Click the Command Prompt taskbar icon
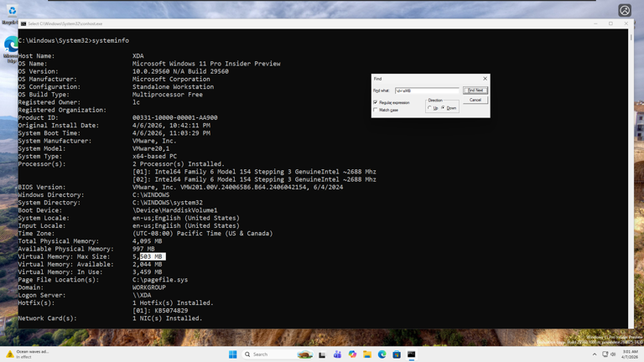The height and width of the screenshot is (362, 644). pos(412,354)
